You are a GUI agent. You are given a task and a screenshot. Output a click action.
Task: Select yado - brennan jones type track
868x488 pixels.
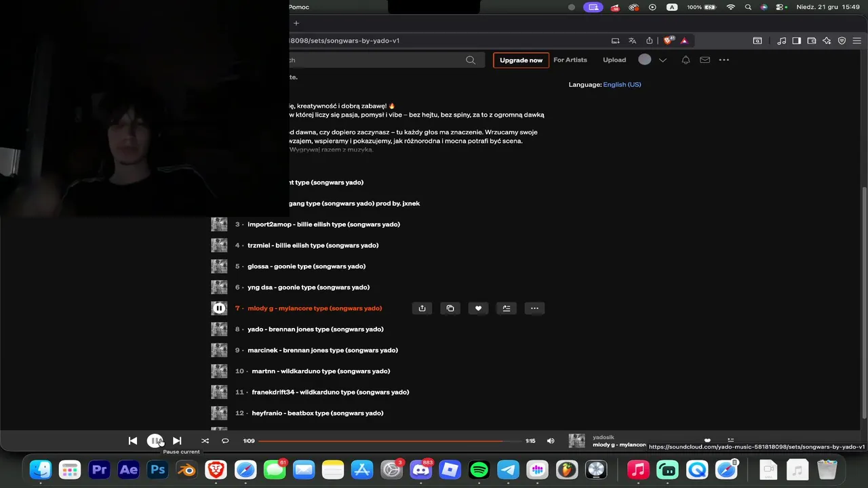[315, 329]
